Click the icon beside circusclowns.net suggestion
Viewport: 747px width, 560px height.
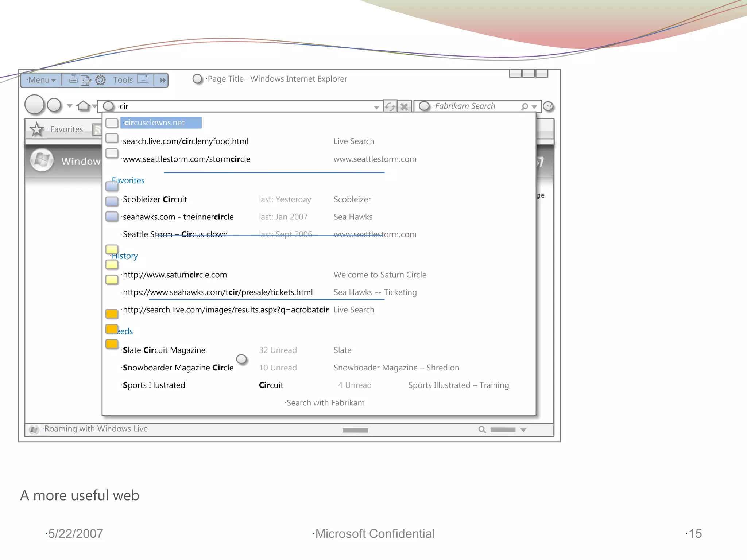click(112, 123)
